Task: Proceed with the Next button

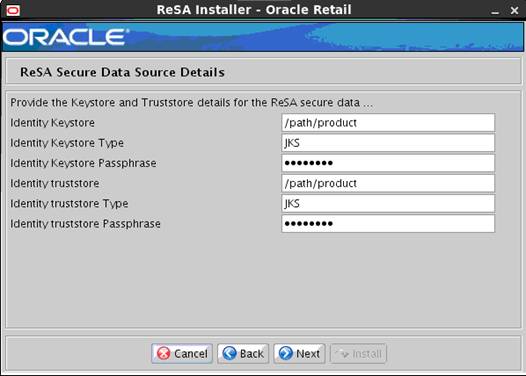Action: coord(299,354)
